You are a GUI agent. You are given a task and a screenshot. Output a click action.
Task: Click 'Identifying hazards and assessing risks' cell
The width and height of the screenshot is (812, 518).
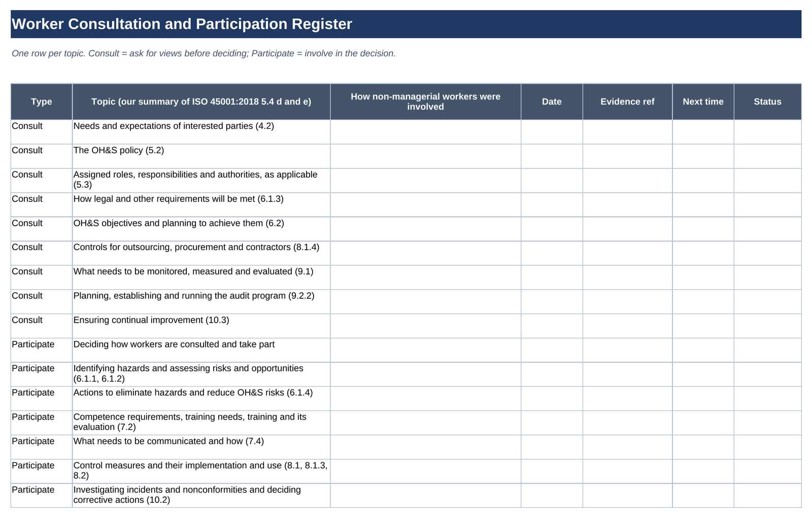click(201, 374)
